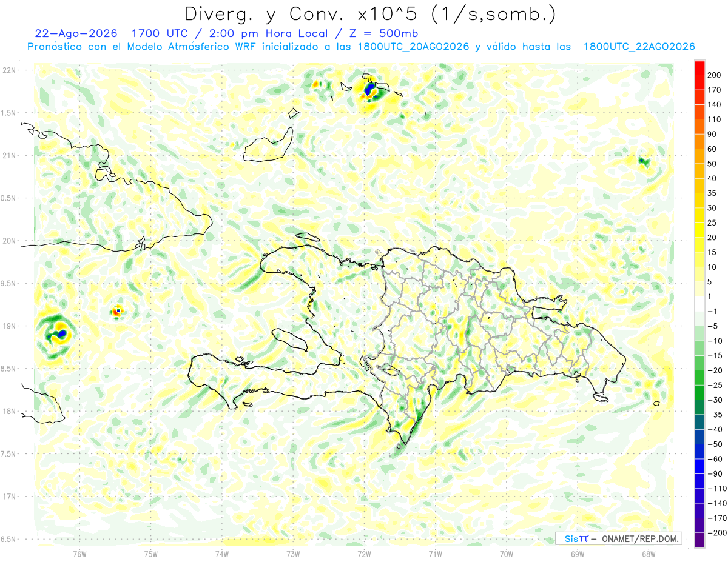Click the "-110" value on the color legend
This screenshot has height=562, width=728.
pyautogui.click(x=716, y=489)
